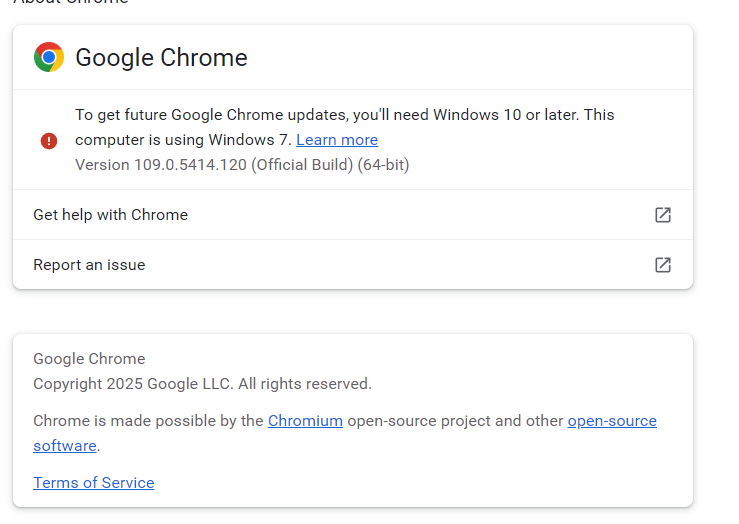
Task: Follow the Chromium link
Action: (x=305, y=421)
